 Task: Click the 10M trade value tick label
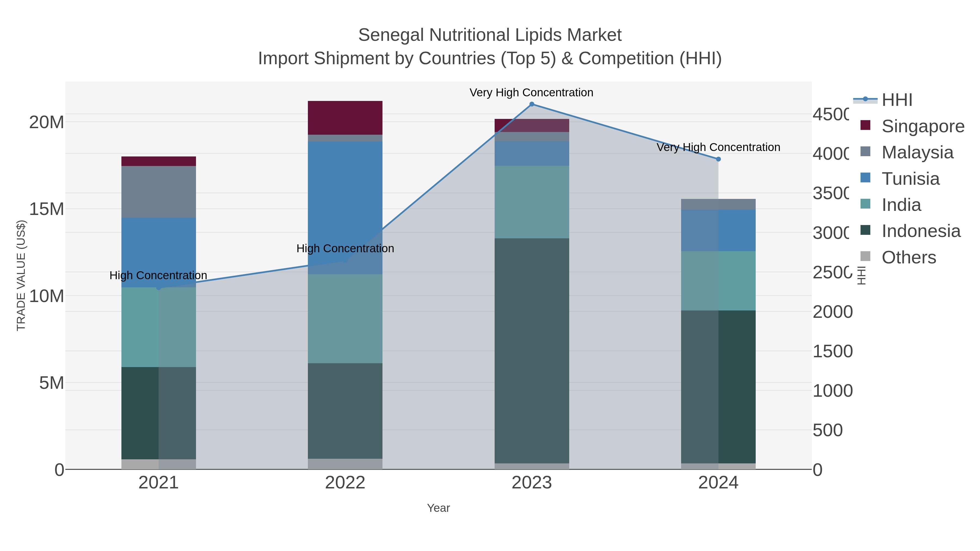tap(46, 296)
